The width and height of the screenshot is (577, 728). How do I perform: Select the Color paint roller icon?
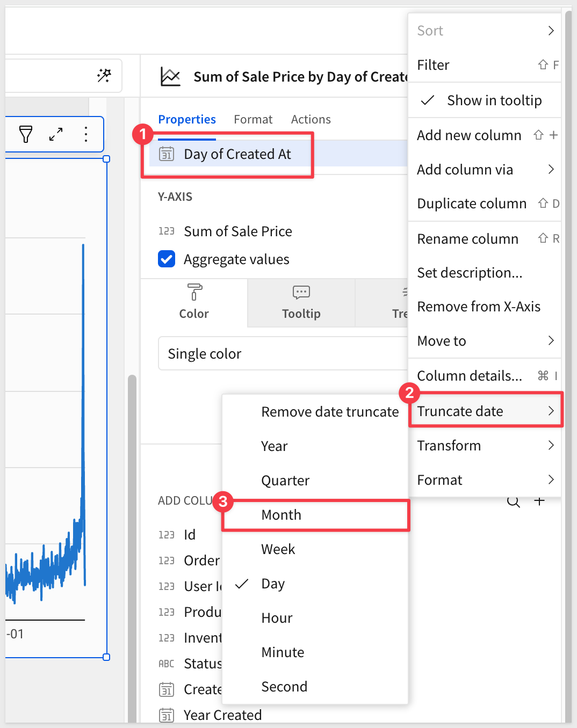(194, 293)
